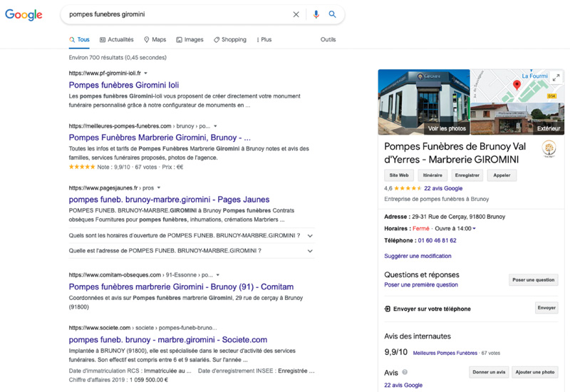This screenshot has height=392, width=570.
Task: Click Poser une première question link
Action: click(x=421, y=284)
